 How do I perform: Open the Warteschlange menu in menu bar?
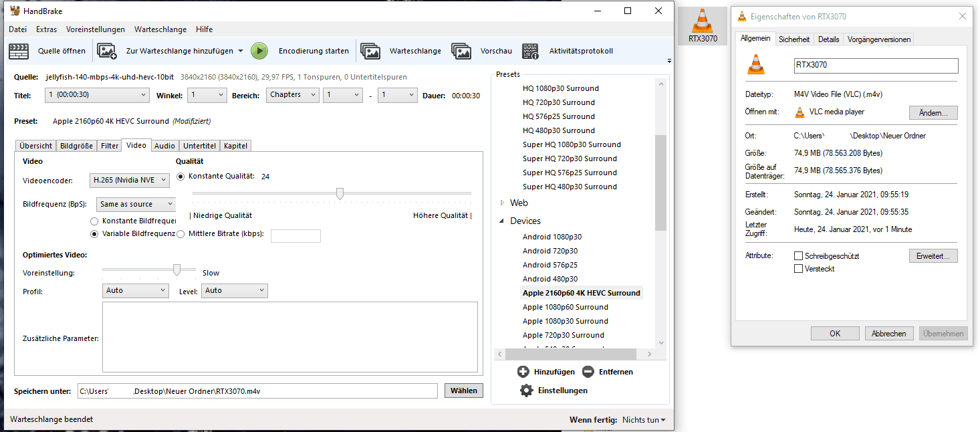pyautogui.click(x=160, y=29)
